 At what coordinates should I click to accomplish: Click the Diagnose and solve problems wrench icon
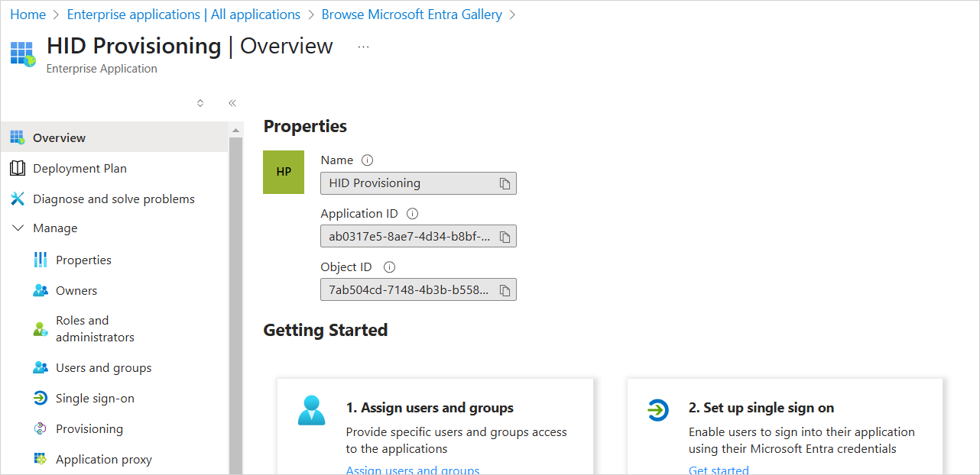18,199
